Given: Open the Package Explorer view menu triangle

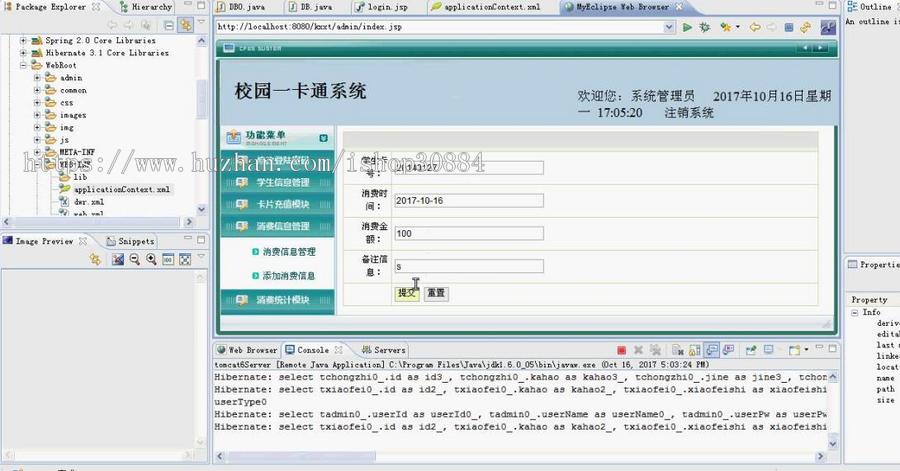Looking at the screenshot, I should (x=201, y=23).
